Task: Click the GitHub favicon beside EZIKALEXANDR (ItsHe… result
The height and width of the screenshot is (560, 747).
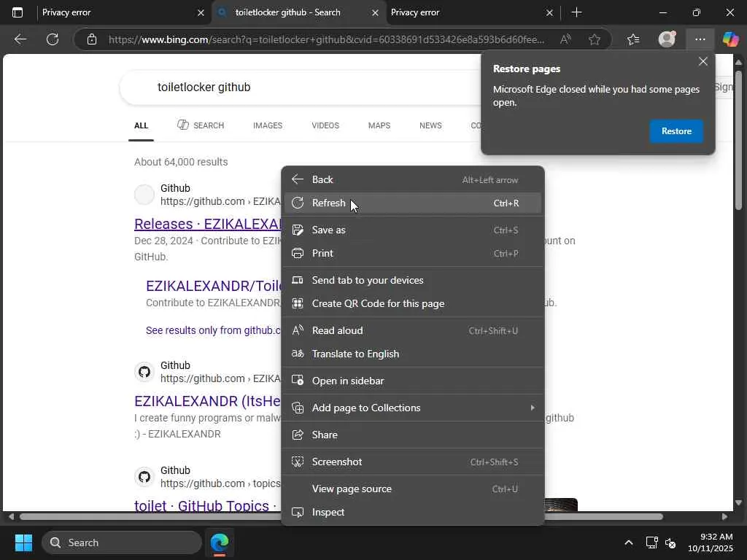Action: coord(144,372)
